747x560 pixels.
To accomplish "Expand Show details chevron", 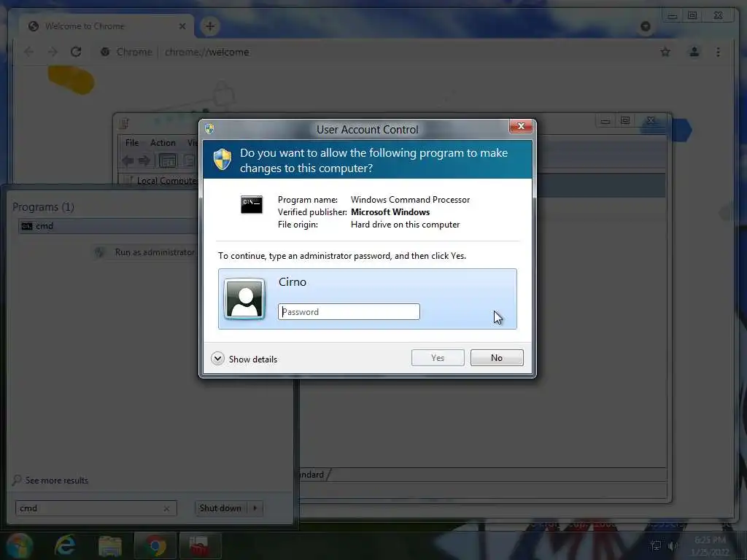I will click(217, 359).
